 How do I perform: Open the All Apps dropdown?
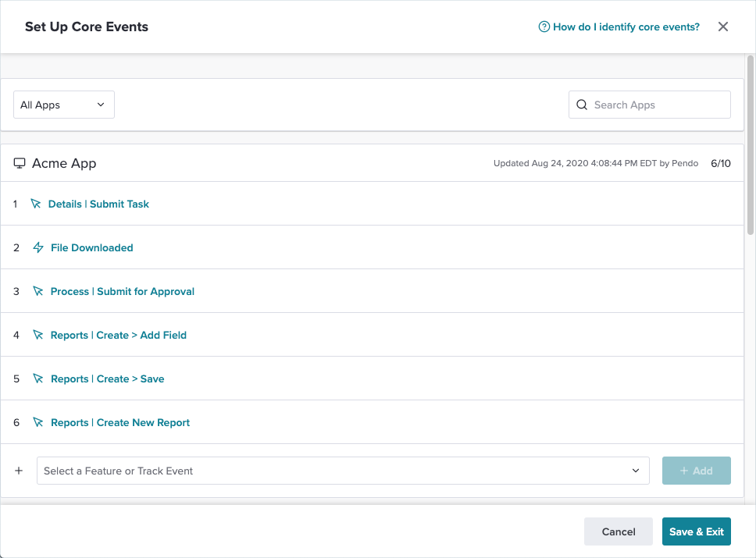[63, 105]
